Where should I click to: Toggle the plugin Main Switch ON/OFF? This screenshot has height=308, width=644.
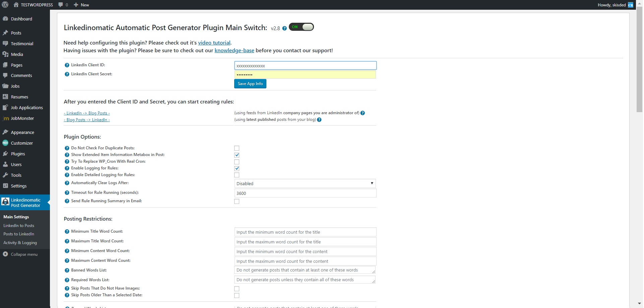click(301, 27)
